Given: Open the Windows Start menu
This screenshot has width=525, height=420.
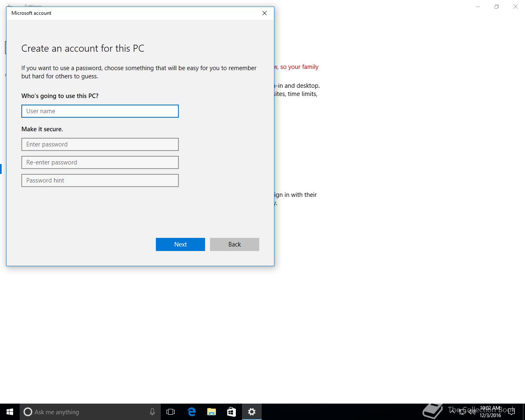Looking at the screenshot, I should coord(10,412).
